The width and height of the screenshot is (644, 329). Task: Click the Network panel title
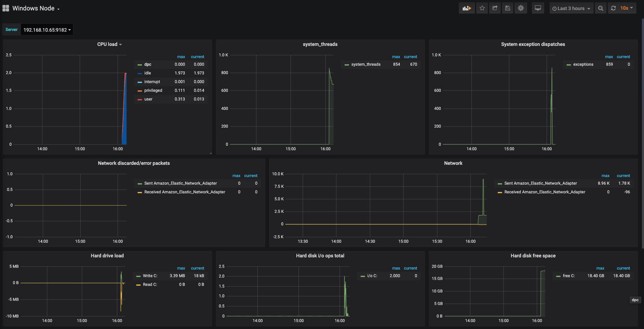453,163
